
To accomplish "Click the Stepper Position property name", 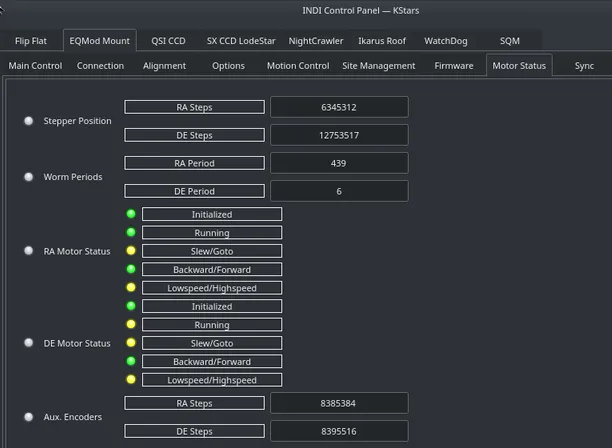I will coord(77,121).
